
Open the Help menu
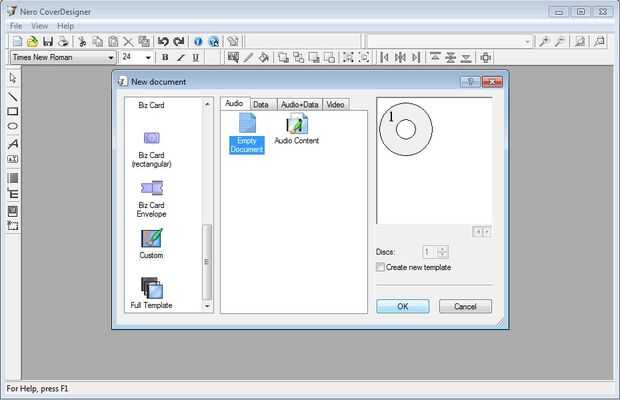(x=65, y=26)
